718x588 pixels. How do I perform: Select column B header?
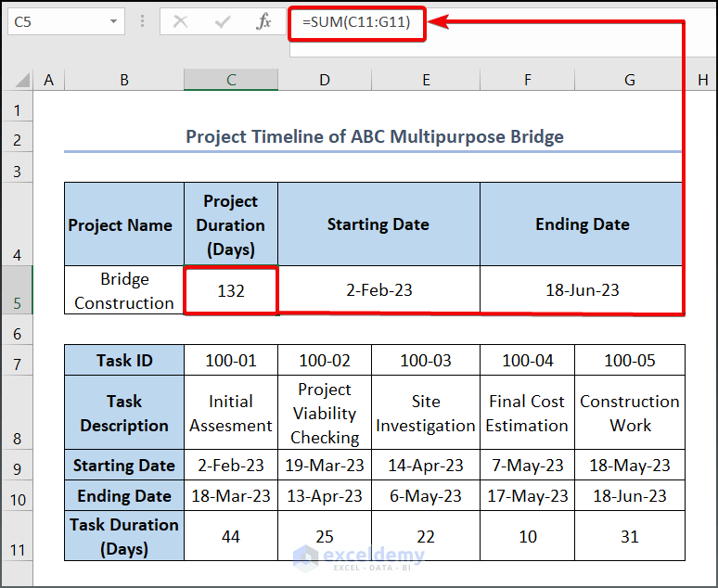[x=124, y=80]
